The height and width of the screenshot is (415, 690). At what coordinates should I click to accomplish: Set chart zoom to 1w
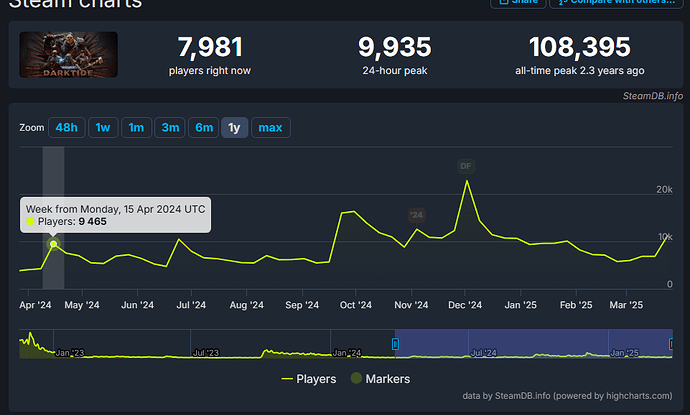[103, 128]
